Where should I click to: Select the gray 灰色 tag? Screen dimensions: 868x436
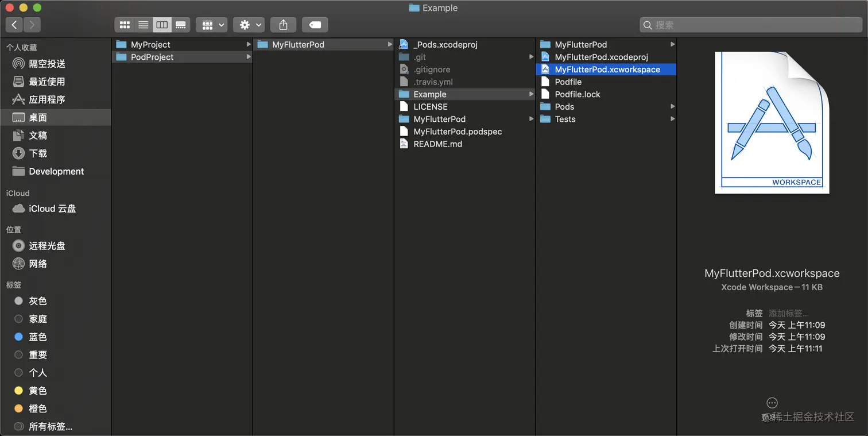point(56,301)
